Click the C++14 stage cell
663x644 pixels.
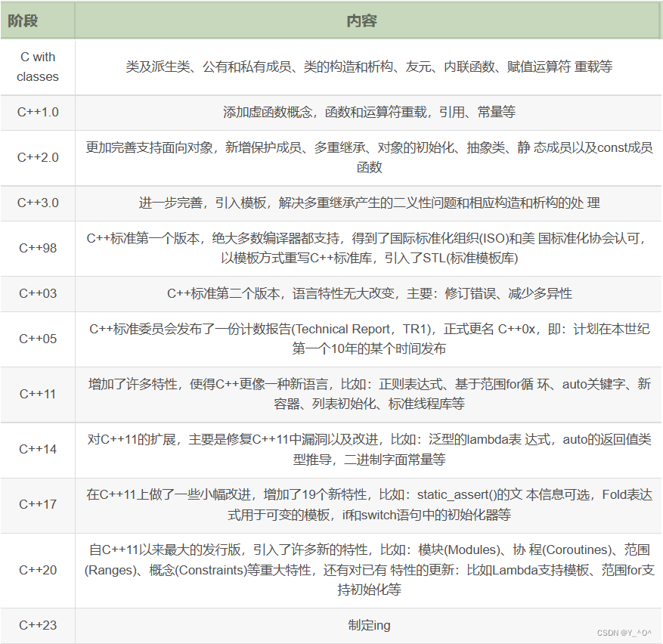(37, 449)
